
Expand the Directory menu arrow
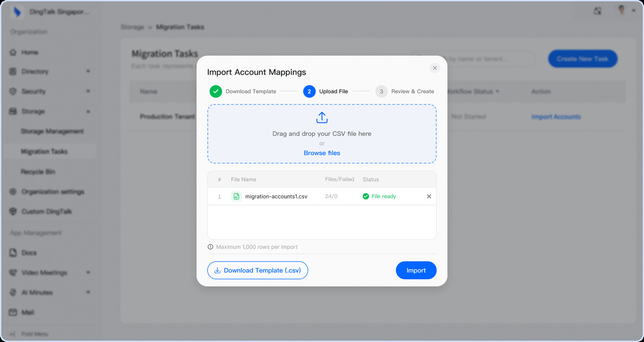coord(88,71)
